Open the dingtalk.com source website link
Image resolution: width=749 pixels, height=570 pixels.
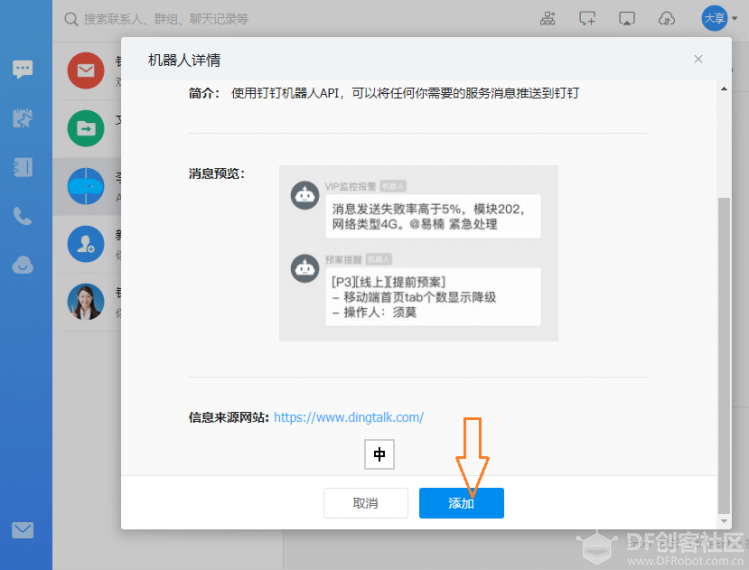tap(349, 417)
